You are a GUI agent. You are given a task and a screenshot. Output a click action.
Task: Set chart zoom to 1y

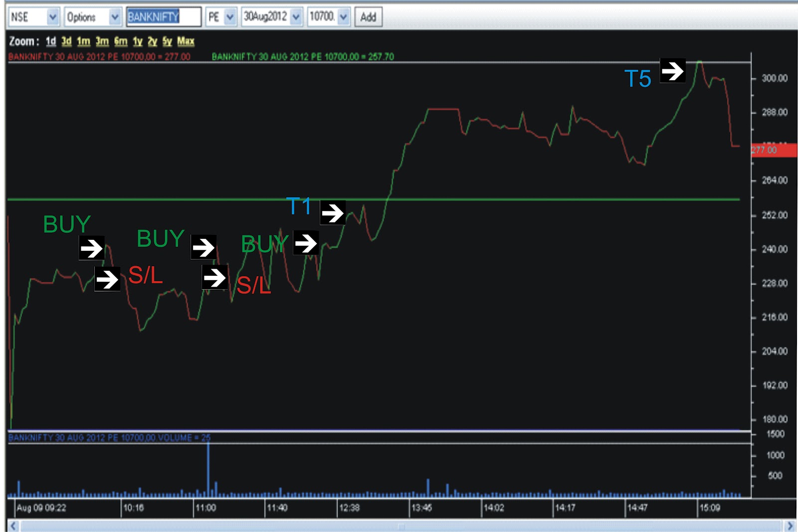click(138, 41)
